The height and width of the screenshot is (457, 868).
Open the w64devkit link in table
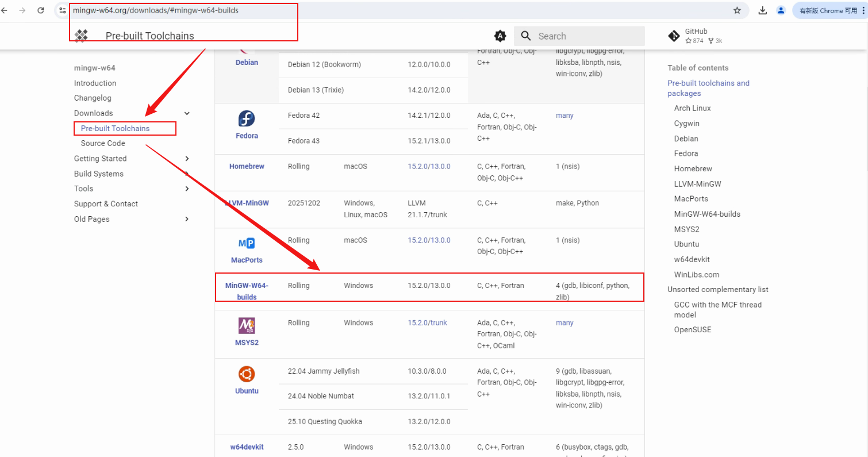[247, 447]
